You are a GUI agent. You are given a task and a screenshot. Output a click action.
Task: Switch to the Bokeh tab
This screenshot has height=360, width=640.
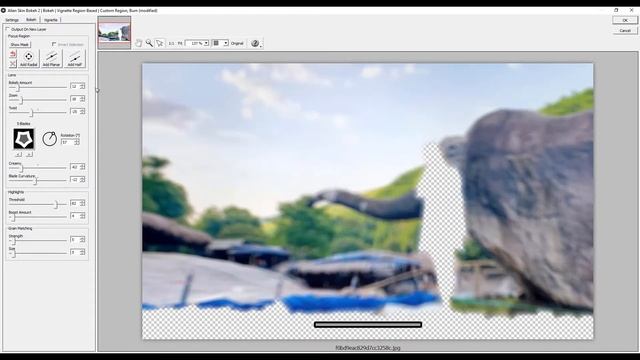(31, 19)
